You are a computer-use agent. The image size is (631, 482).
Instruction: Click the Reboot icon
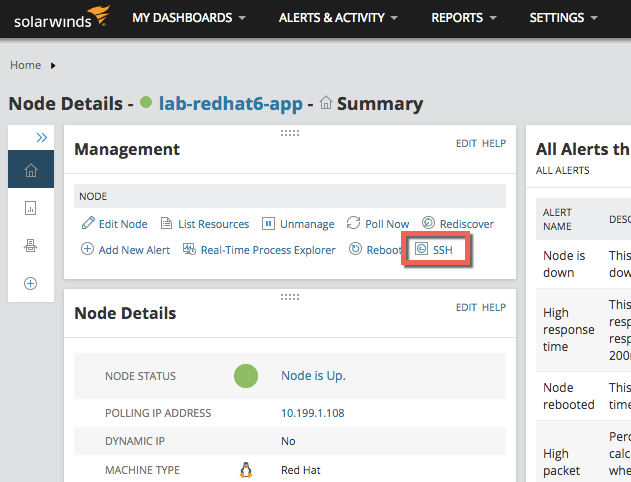[355, 249]
